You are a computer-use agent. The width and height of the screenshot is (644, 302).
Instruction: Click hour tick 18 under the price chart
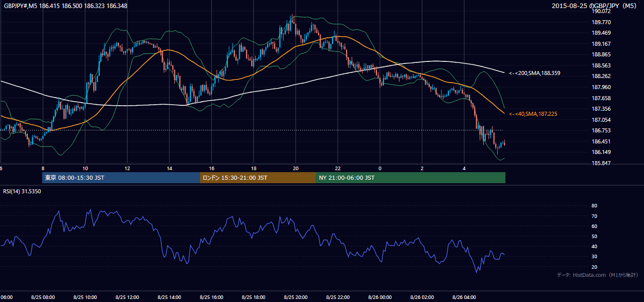point(254,169)
